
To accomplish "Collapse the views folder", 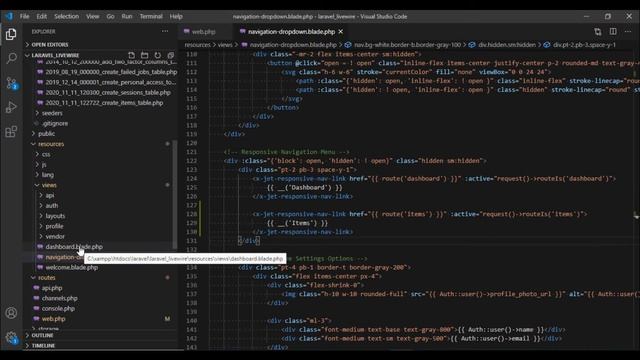I will point(49,185).
